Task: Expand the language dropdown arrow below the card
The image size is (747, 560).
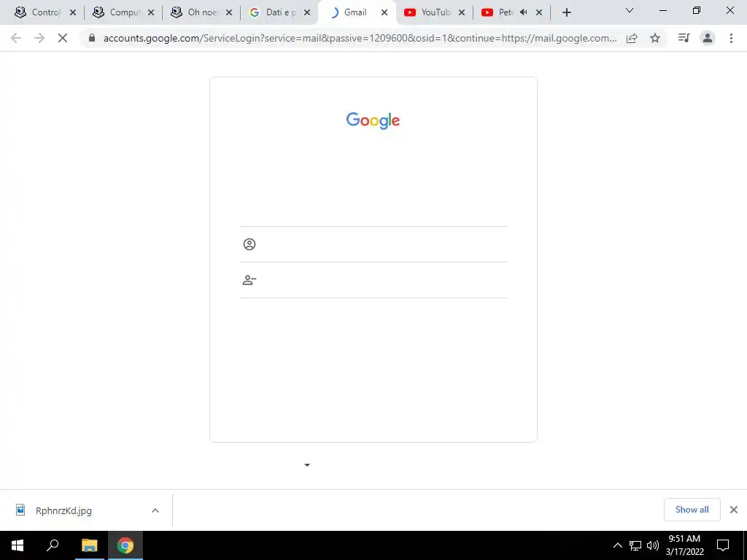Action: tap(307, 464)
